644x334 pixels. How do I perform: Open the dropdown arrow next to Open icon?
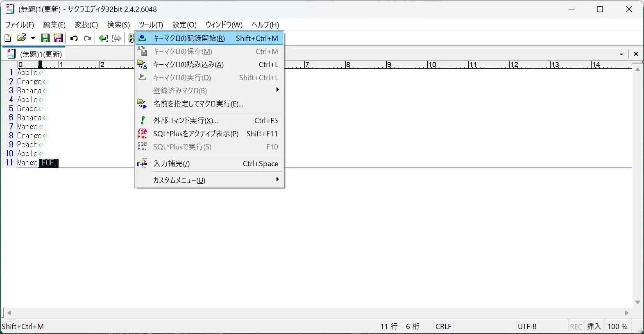[33, 38]
